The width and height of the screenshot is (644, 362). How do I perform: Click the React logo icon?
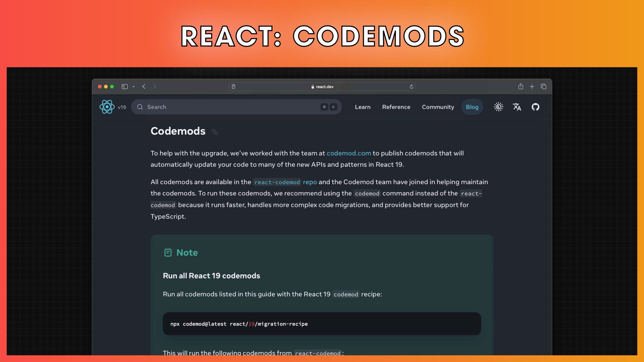[x=107, y=107]
